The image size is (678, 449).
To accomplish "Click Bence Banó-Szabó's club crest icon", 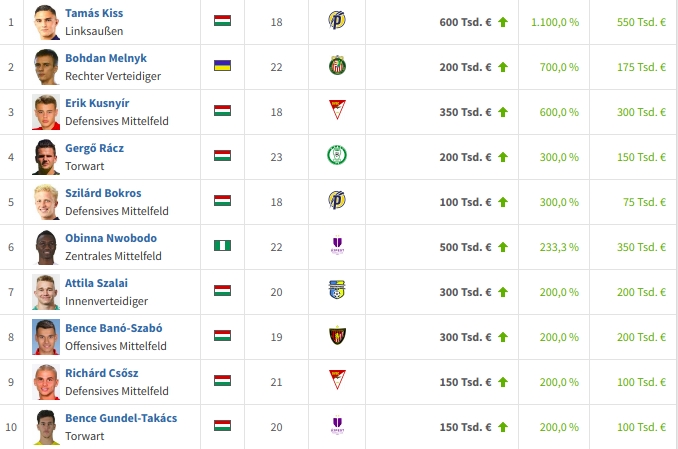I will (337, 336).
